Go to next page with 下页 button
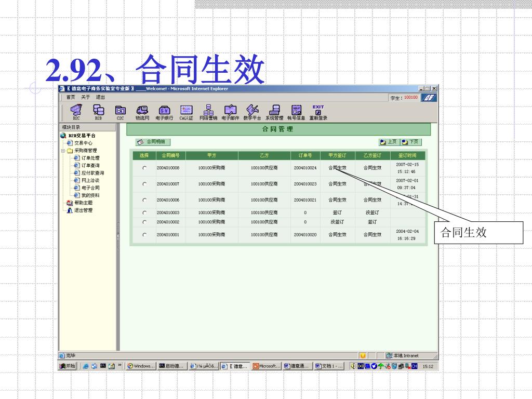 coord(411,142)
